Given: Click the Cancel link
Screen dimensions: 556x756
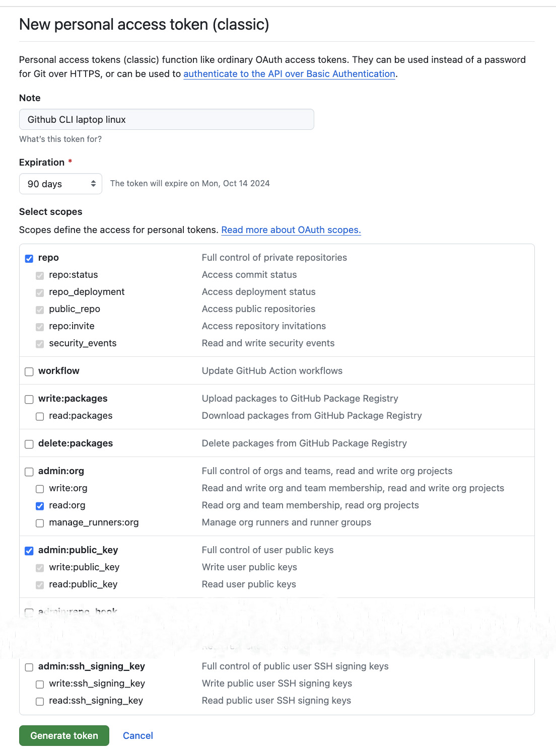Looking at the screenshot, I should click(138, 735).
